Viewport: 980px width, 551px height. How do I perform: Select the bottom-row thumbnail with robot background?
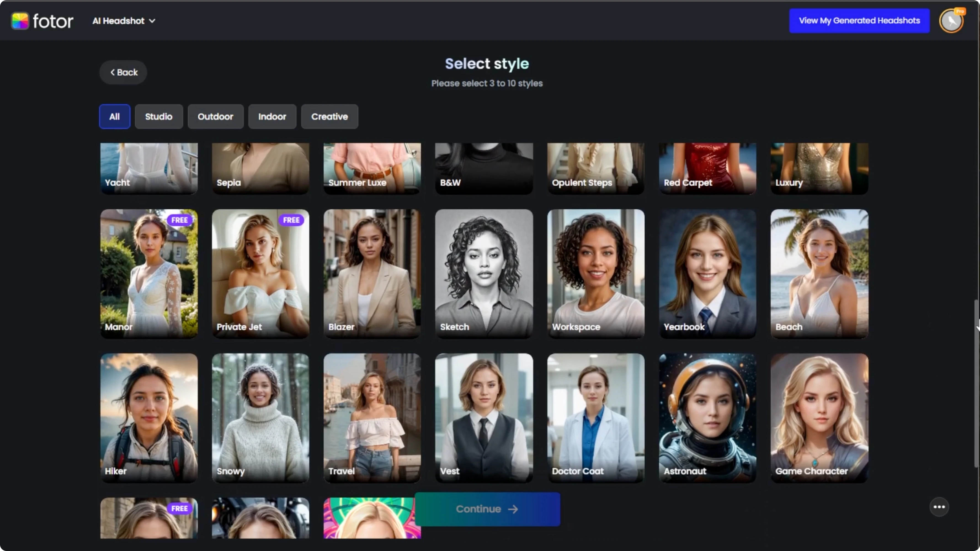tap(261, 518)
